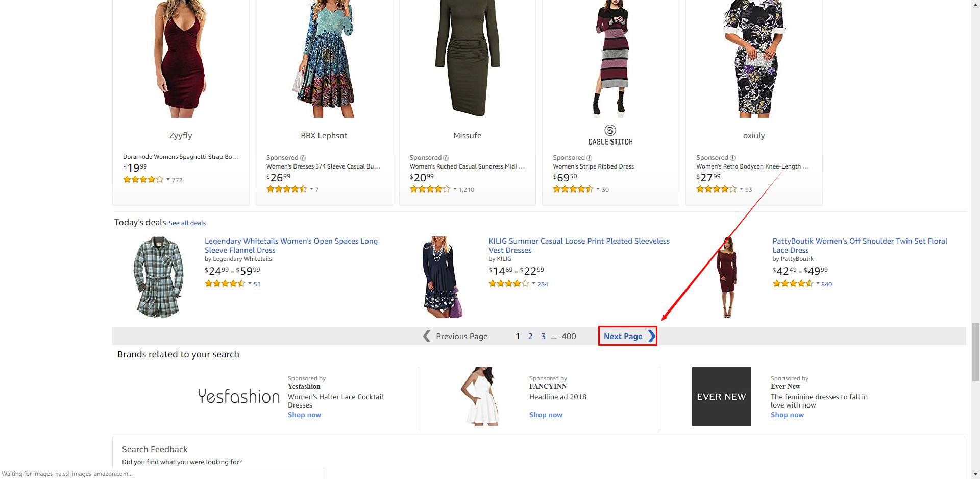Open Doramode Womens Spaghetti Strap product title
Image resolution: width=980 pixels, height=479 pixels.
point(181,157)
